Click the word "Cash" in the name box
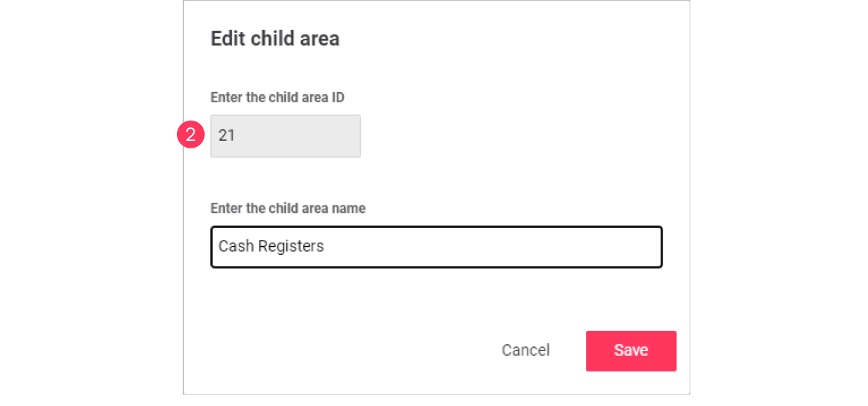This screenshot has height=406, width=868. 233,246
